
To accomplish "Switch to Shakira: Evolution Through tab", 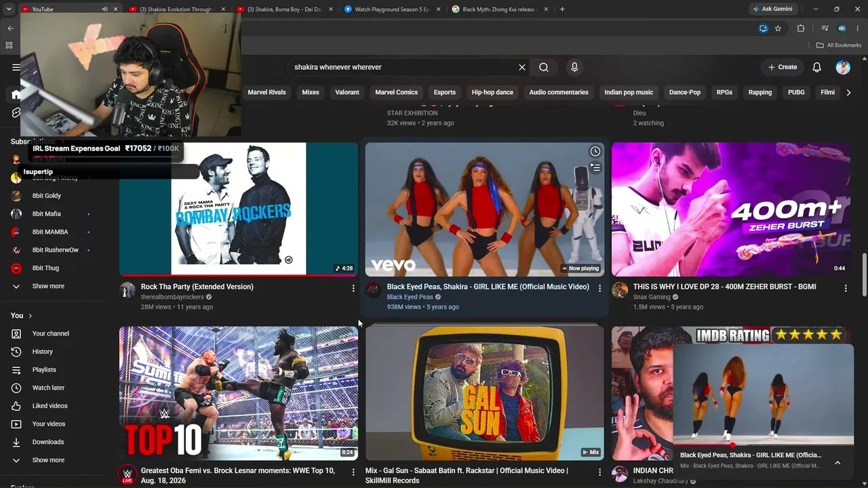I will tap(176, 9).
